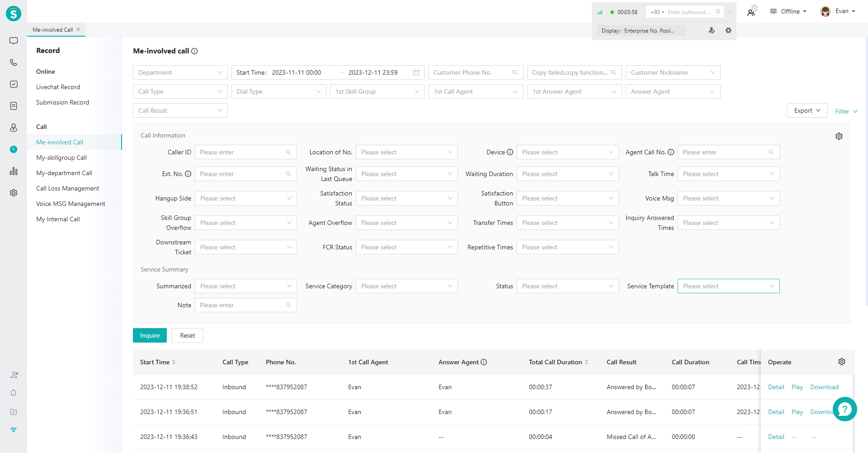Close the Me-involved Call tab
Screen dimensions: 868x453
(x=78, y=29)
